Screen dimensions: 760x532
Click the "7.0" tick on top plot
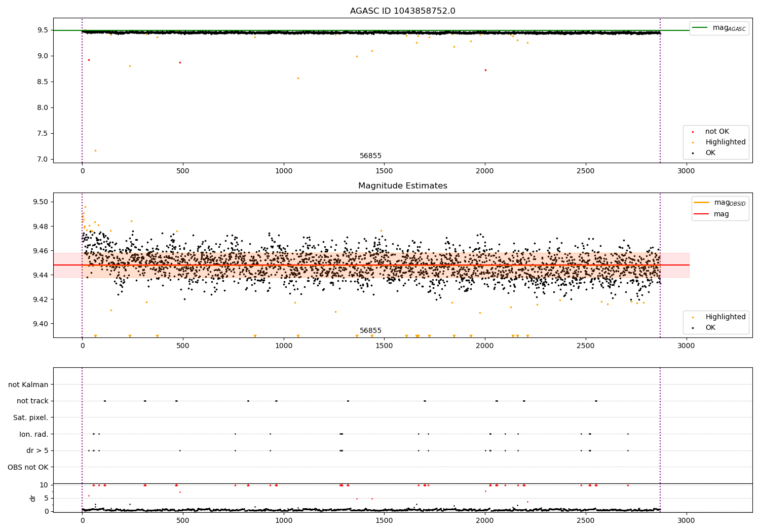43,160
